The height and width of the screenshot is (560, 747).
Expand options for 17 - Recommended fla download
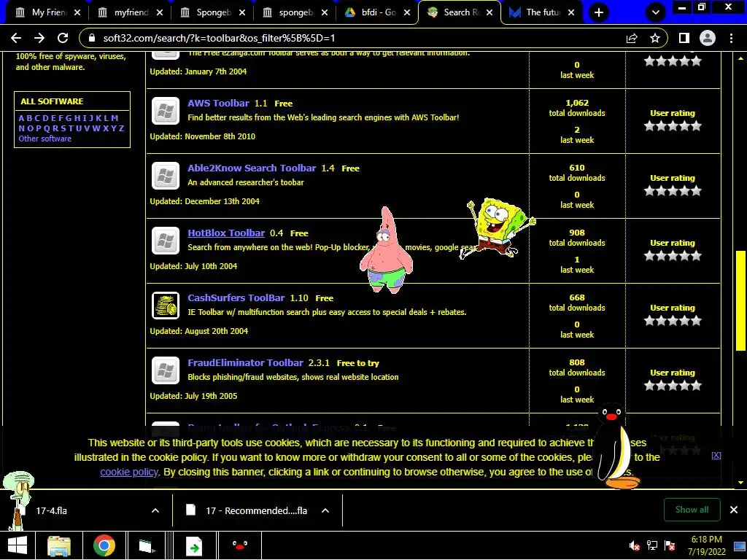tap(325, 510)
